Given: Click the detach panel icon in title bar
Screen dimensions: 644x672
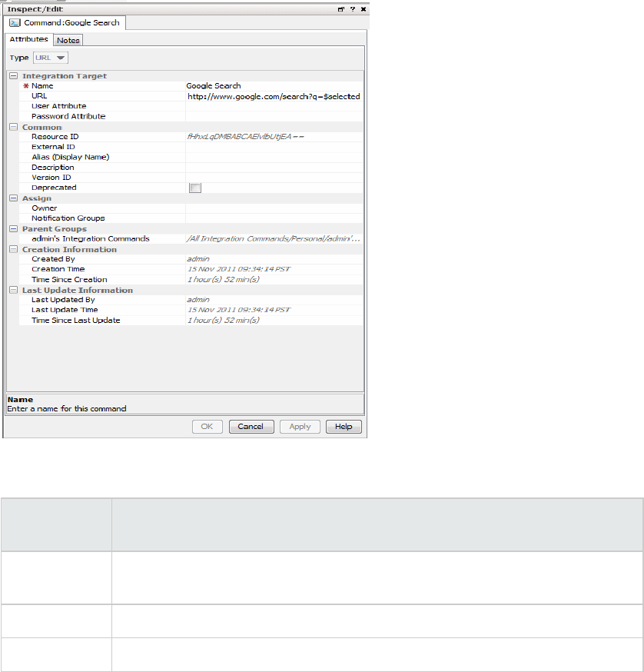Looking at the screenshot, I should point(341,9).
